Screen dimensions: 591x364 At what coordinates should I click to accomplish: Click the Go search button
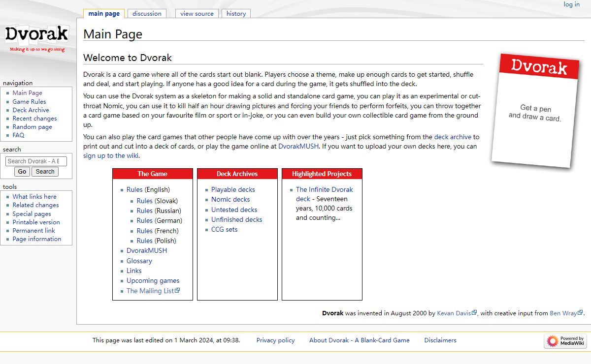(x=22, y=172)
